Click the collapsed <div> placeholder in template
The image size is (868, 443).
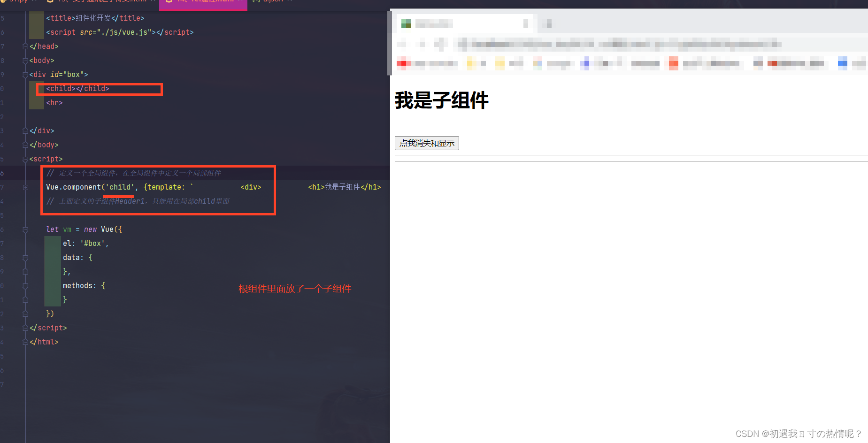[x=251, y=187]
